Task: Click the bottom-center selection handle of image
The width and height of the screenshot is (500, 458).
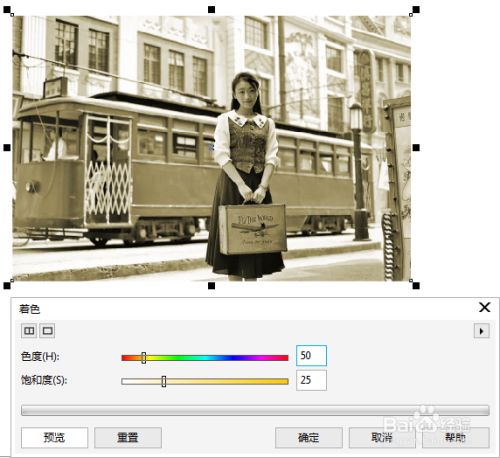Action: (x=211, y=285)
